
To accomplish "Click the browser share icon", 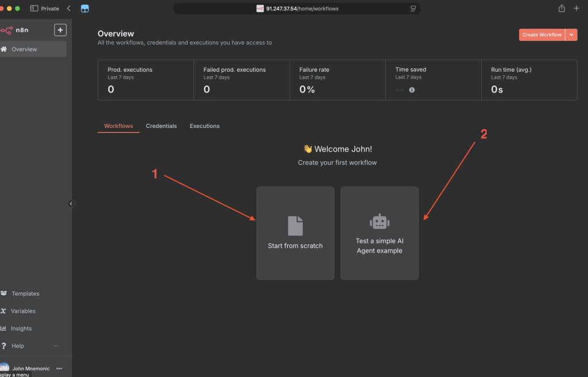I will 562,8.
